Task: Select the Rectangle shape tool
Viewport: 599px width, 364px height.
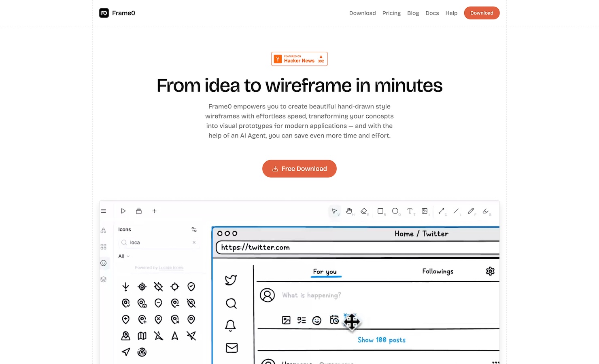Action: click(x=380, y=211)
